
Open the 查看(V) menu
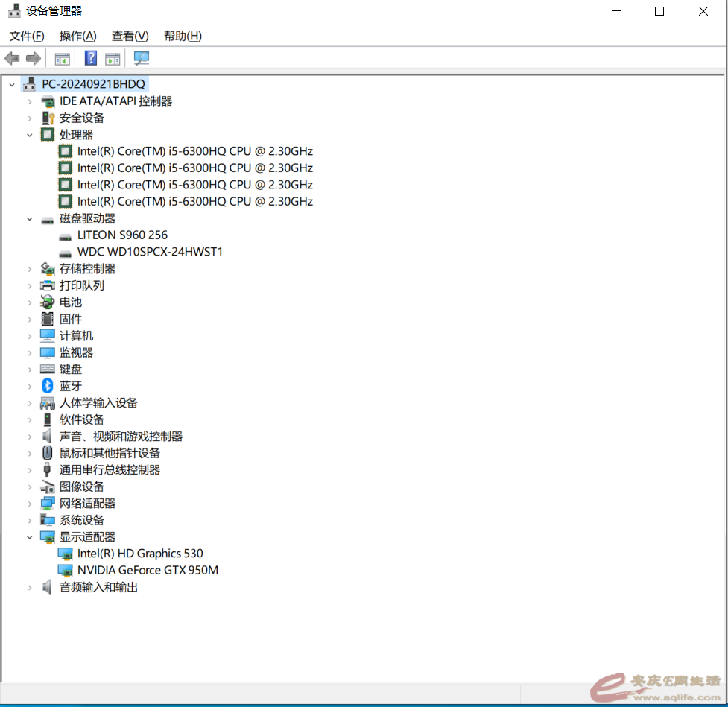[x=130, y=36]
